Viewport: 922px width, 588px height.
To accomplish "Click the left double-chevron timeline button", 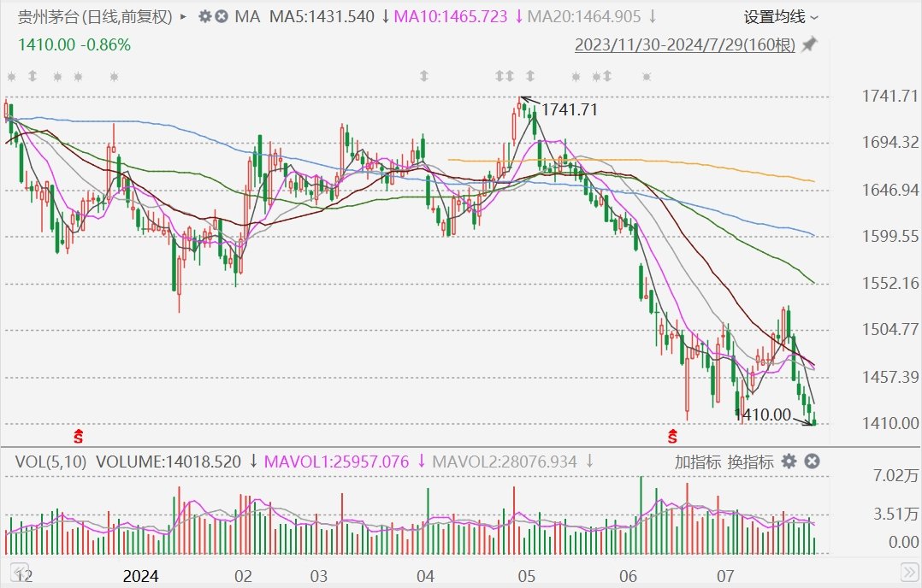I will (x=21, y=572).
